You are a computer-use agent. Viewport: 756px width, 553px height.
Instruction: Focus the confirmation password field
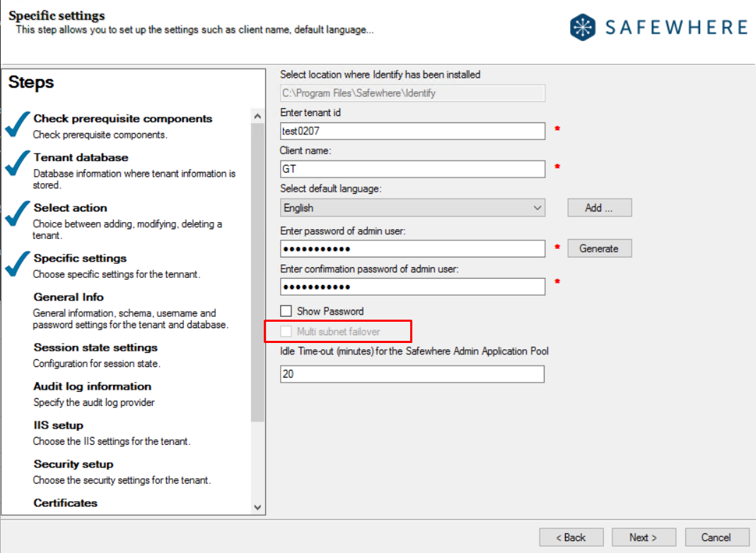[412, 287]
